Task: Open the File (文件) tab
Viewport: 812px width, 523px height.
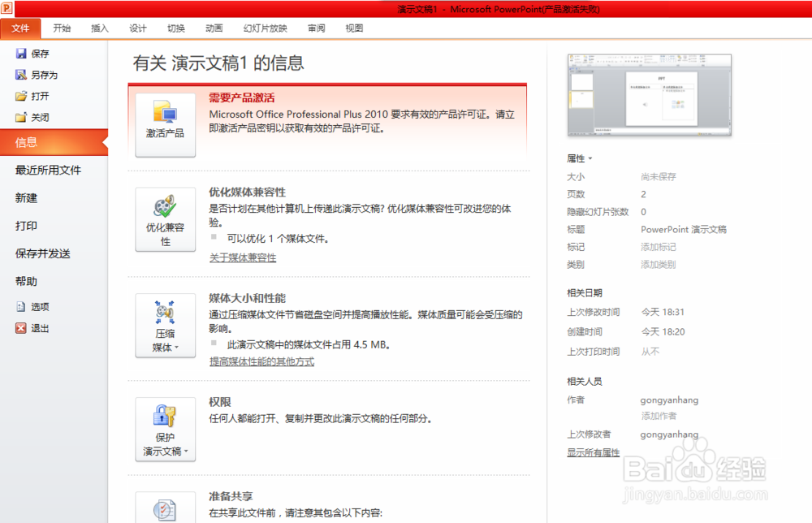Action: 21,28
